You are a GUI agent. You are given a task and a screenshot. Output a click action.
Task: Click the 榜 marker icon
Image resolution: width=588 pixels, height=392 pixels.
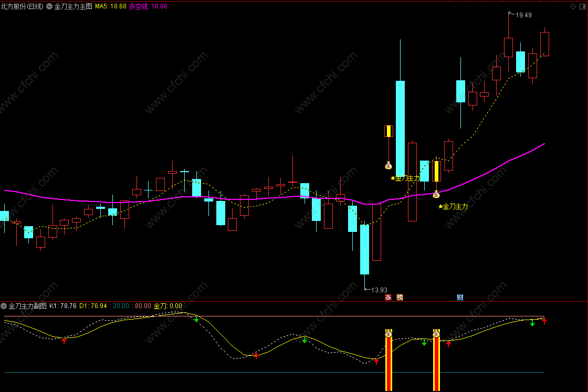(x=400, y=297)
